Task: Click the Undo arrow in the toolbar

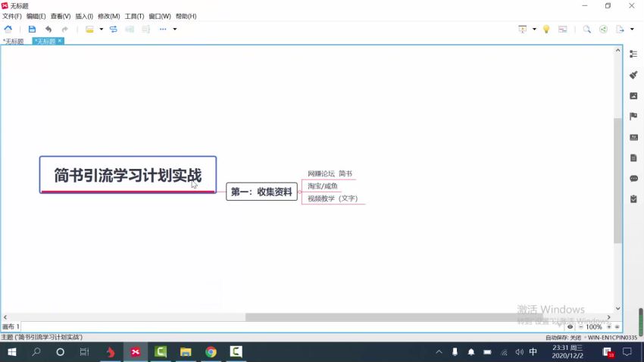Action: [48, 29]
